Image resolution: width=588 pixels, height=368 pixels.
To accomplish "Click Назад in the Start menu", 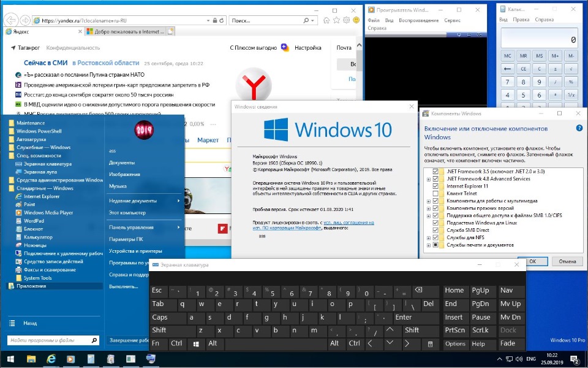I will click(x=30, y=323).
